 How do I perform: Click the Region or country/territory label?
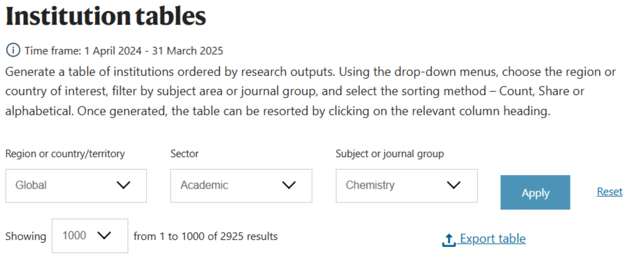(x=65, y=154)
